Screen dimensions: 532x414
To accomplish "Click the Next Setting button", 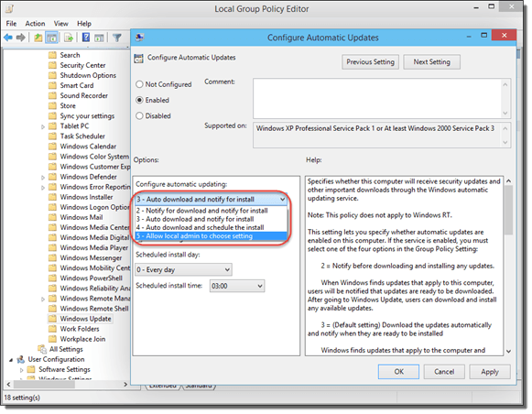I will 431,62.
